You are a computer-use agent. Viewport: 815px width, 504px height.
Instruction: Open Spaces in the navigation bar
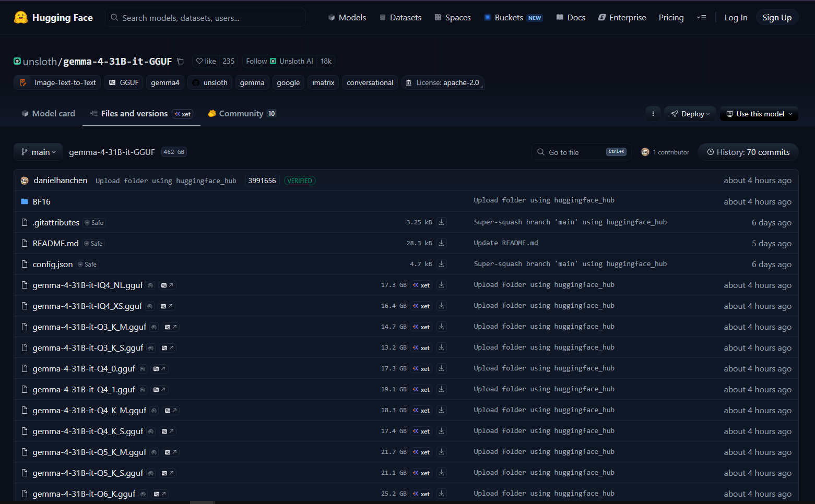pyautogui.click(x=453, y=17)
